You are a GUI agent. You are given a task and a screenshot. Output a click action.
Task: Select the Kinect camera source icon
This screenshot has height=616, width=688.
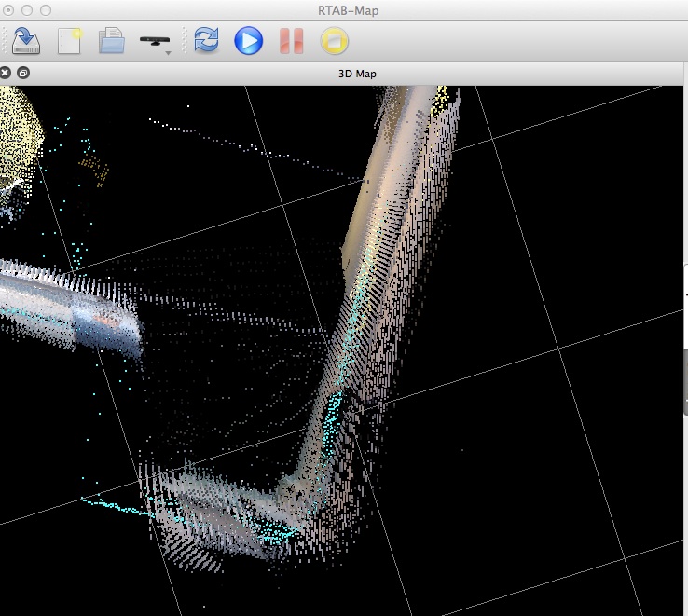coord(153,40)
